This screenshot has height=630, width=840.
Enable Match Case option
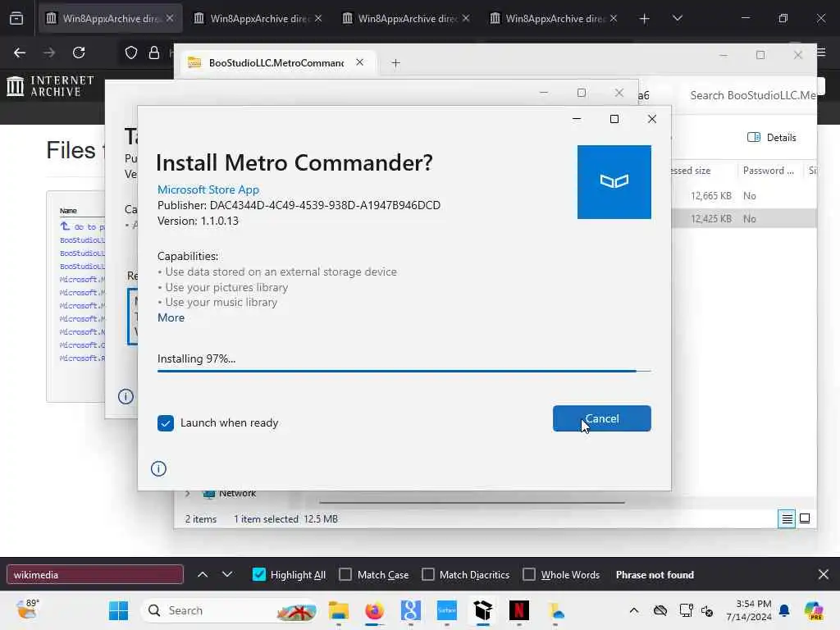pyautogui.click(x=345, y=575)
